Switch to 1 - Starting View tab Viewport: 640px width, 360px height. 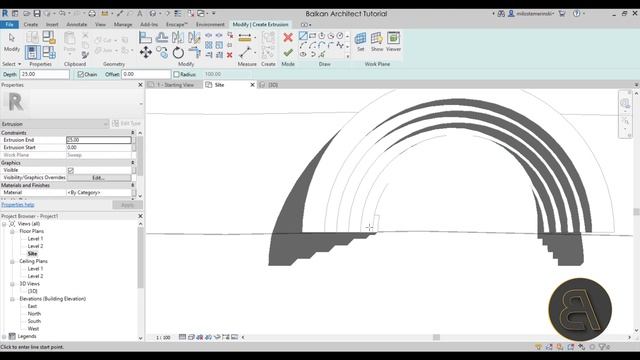[x=176, y=85]
